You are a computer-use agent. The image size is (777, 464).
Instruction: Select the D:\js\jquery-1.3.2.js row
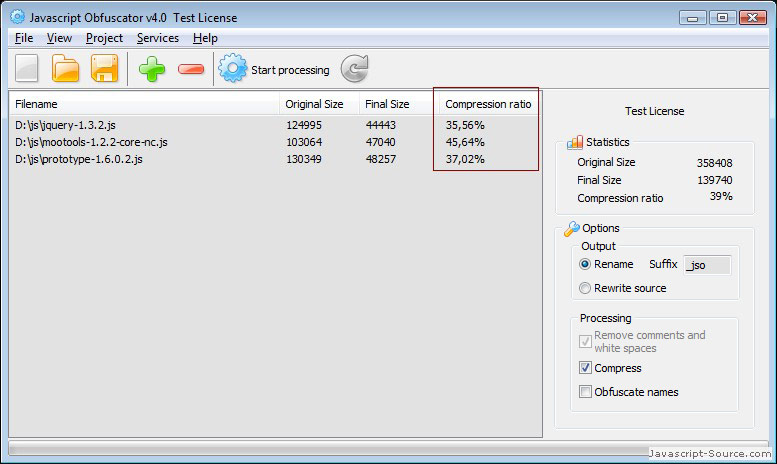coord(275,125)
